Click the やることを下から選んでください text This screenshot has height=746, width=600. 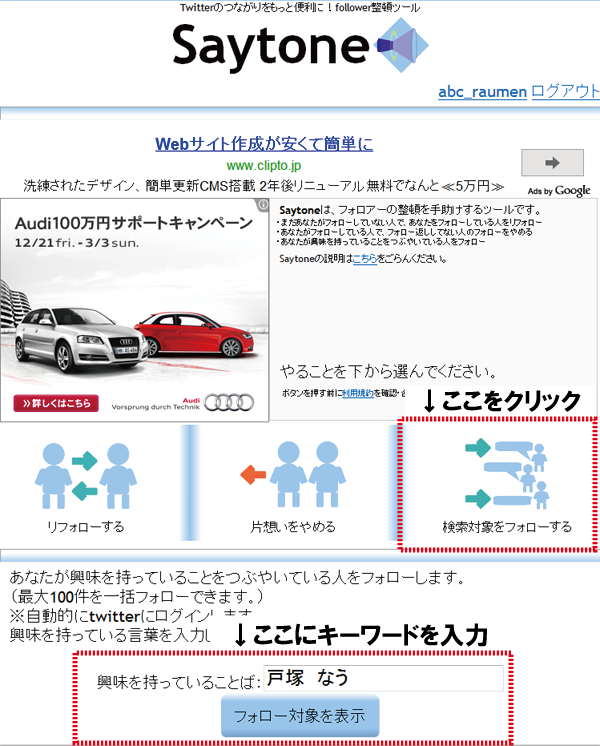[388, 371]
